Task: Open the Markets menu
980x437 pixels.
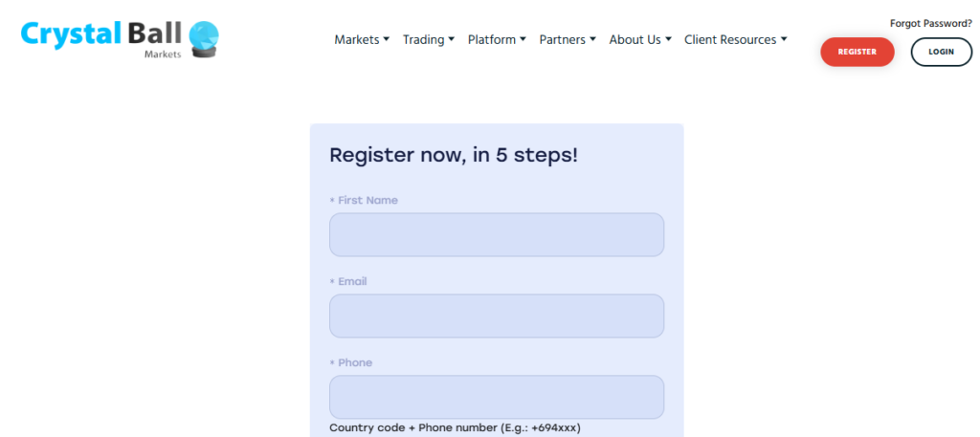Action: pyautogui.click(x=354, y=39)
